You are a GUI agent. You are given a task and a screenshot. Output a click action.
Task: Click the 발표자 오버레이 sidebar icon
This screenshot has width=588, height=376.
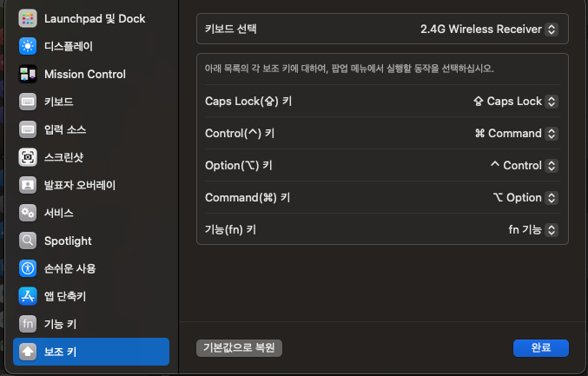28,185
